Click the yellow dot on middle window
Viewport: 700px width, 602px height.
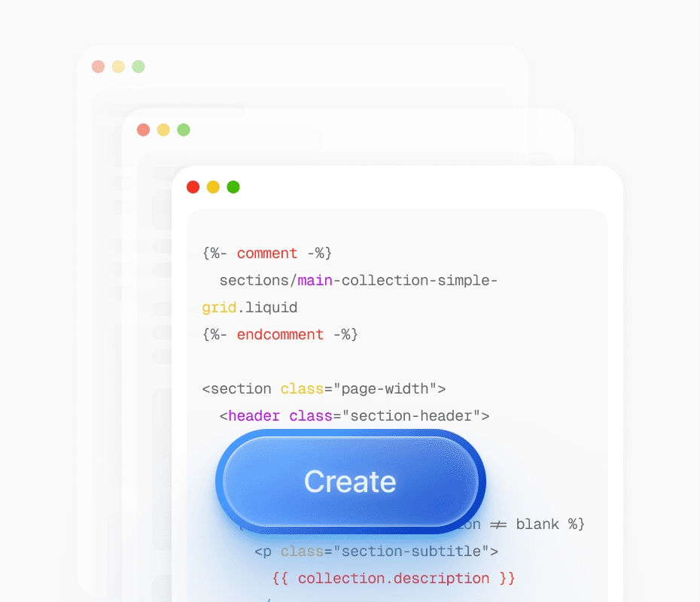point(163,130)
